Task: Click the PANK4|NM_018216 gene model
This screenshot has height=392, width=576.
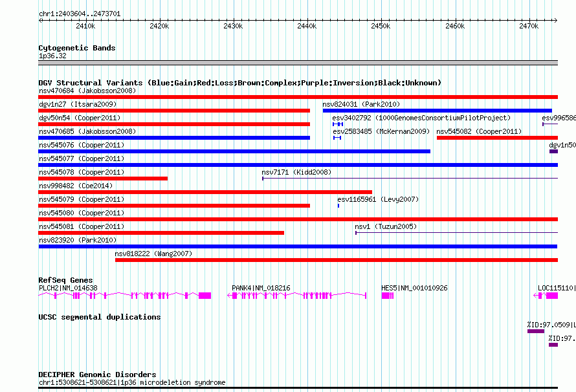Action: (x=297, y=296)
